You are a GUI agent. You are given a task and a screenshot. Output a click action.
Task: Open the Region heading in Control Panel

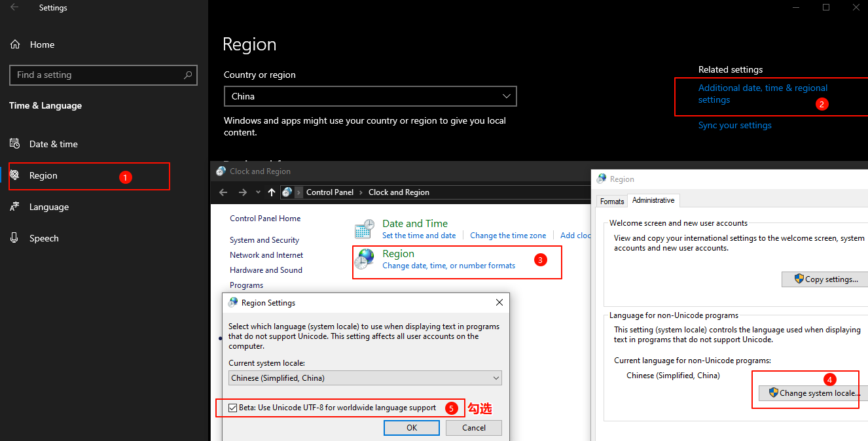(x=398, y=254)
